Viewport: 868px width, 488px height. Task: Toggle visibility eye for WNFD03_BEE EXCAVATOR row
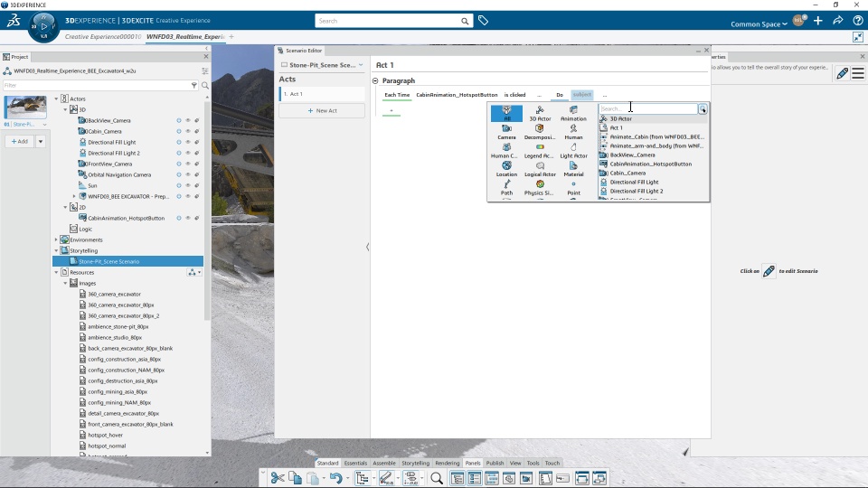coord(188,196)
